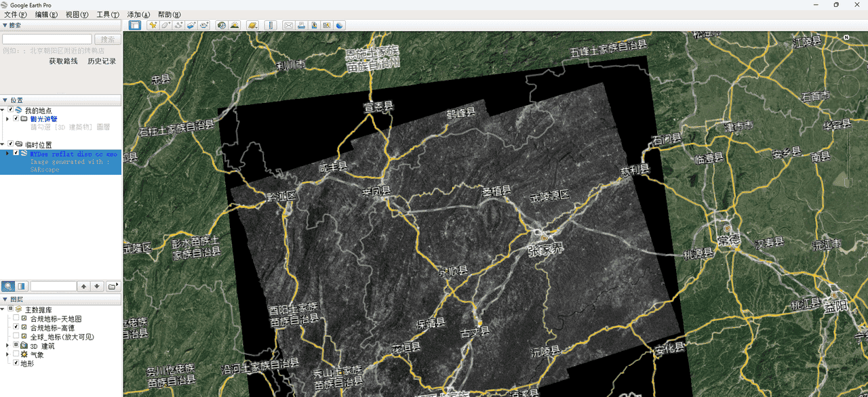Enable the 合规地标-天地图 layer checkbox
The image size is (868, 397).
coord(16,318)
